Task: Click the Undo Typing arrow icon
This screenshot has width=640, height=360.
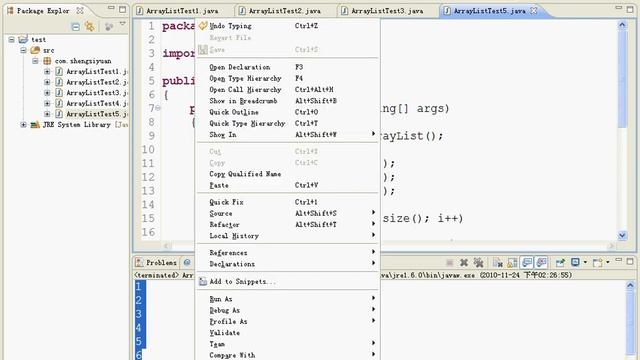Action: (x=203, y=26)
